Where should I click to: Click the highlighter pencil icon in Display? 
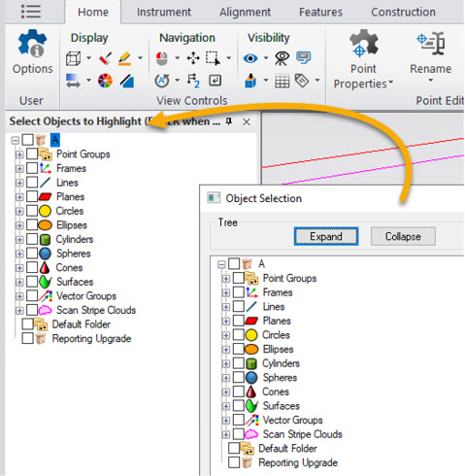click(x=124, y=58)
